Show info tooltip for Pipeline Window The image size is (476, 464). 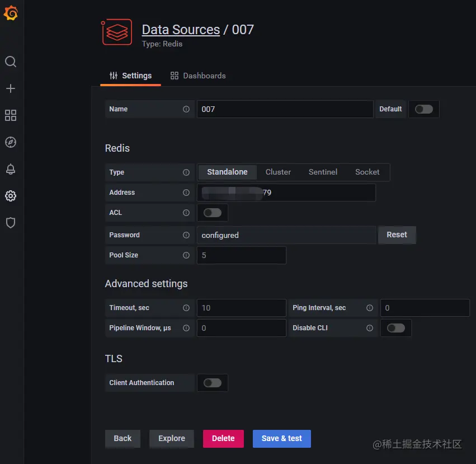pos(186,328)
